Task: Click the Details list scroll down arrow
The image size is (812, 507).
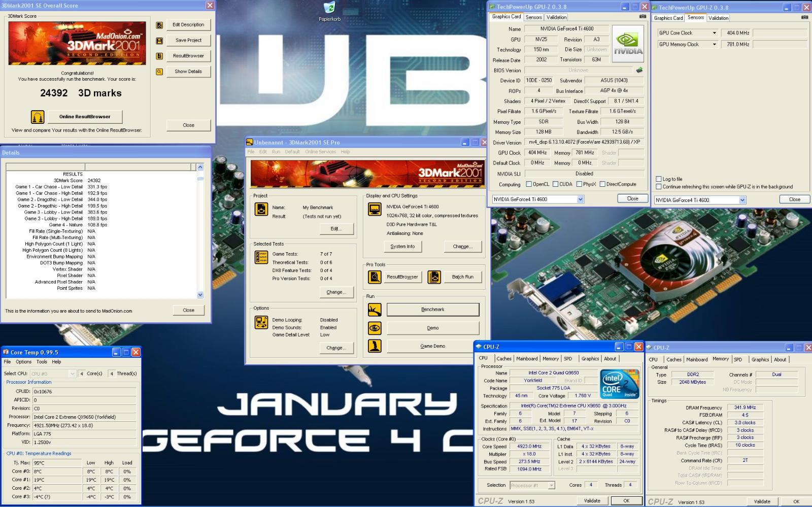Action: click(200, 295)
